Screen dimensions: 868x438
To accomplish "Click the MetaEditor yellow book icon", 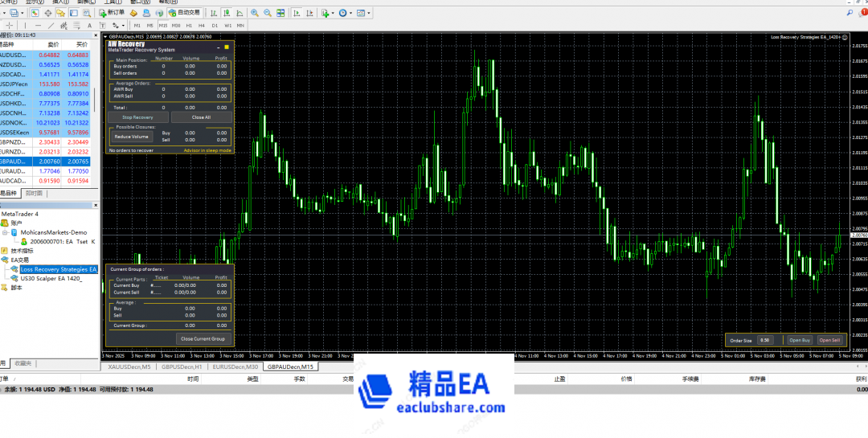I will [x=133, y=13].
